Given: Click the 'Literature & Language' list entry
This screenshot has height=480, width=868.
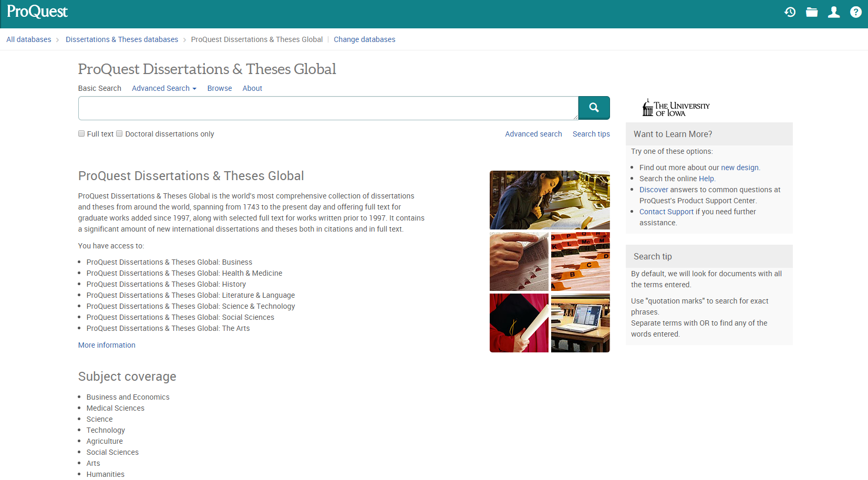Looking at the screenshot, I should coord(191,295).
